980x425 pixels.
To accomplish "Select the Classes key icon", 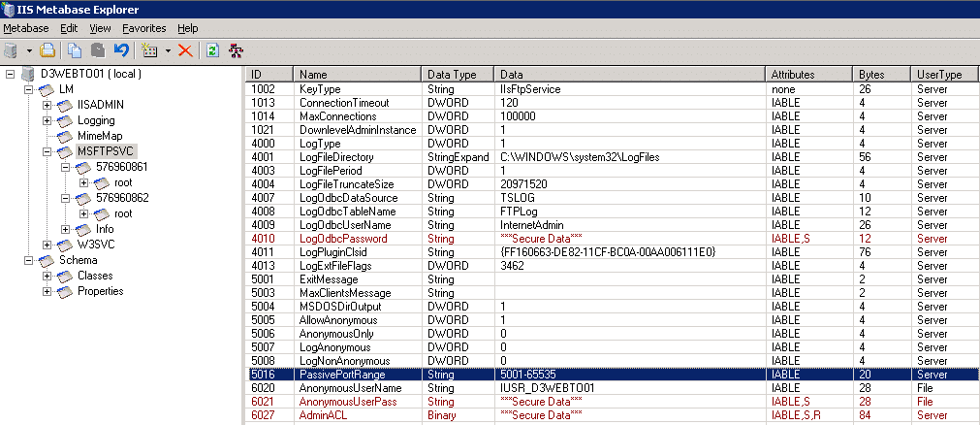I will click(x=65, y=276).
